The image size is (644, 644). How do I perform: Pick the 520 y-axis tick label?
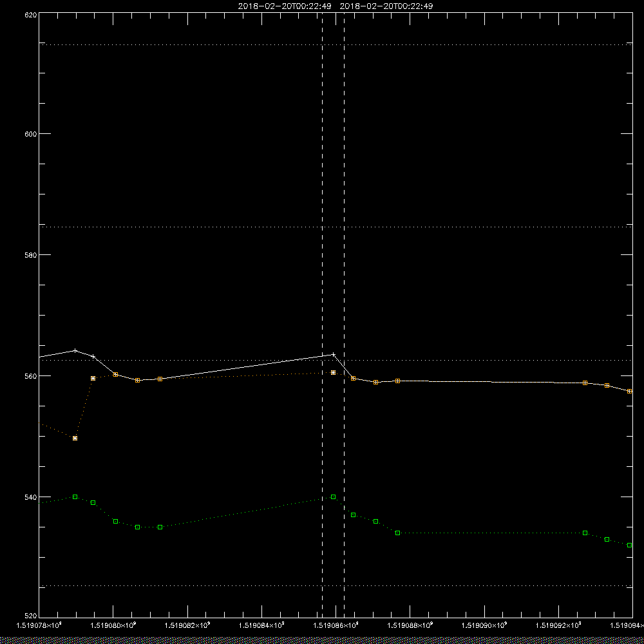(x=31, y=616)
